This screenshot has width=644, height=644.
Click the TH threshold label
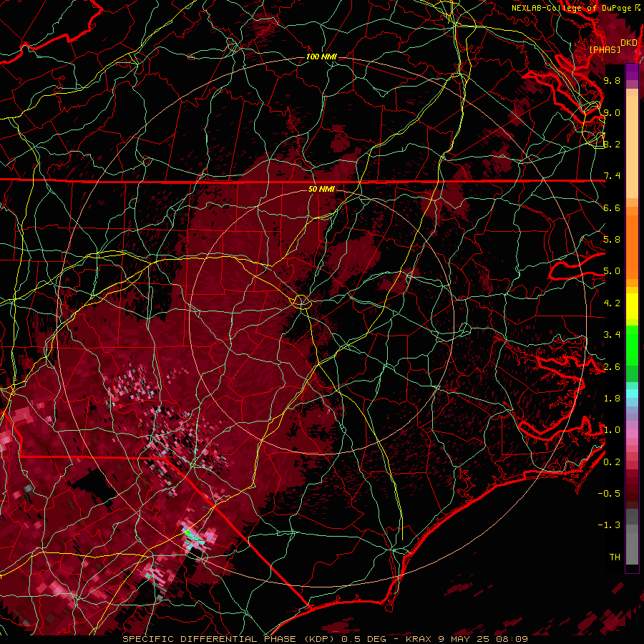[615, 557]
